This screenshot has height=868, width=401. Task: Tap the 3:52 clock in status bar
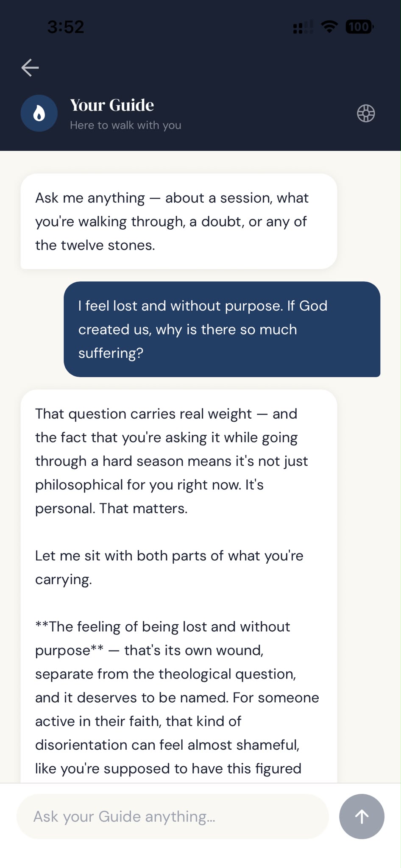coord(66,27)
